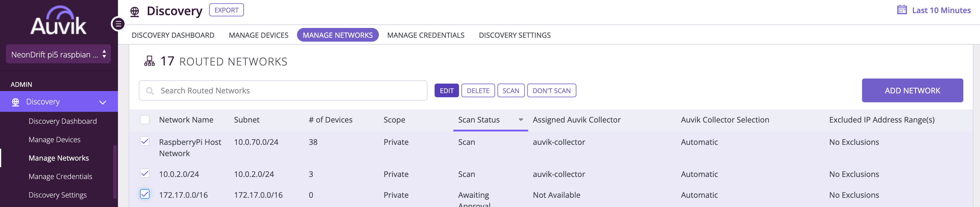Image resolution: width=980 pixels, height=207 pixels.
Task: Click the Auvik logo
Action: tap(59, 21)
